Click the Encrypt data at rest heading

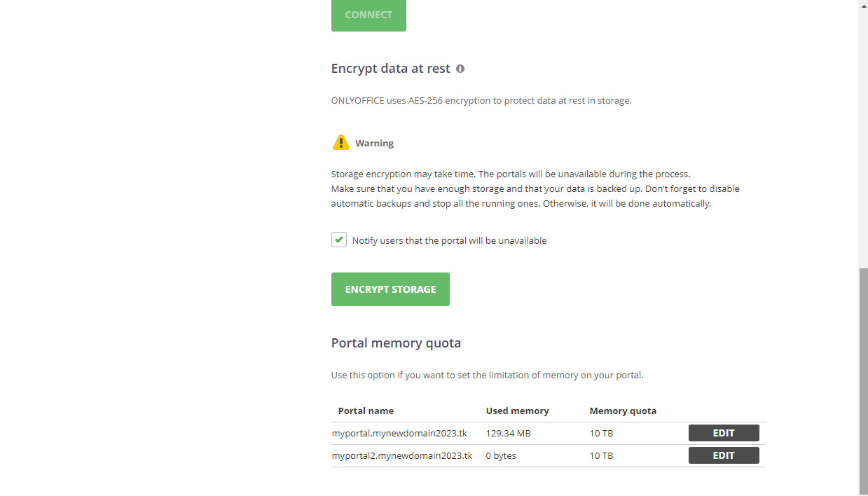pyautogui.click(x=390, y=68)
